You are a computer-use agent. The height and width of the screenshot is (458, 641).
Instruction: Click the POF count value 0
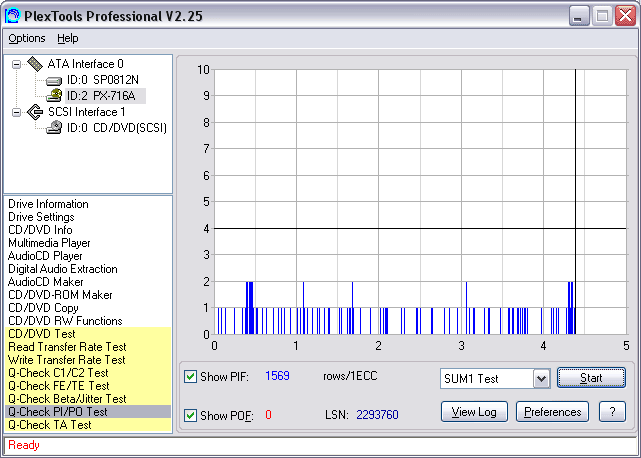pos(268,415)
